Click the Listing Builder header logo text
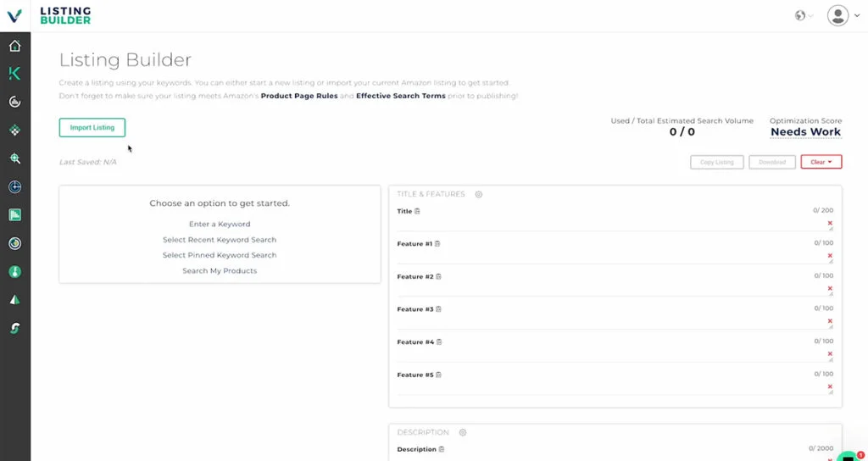The width and height of the screenshot is (868, 461). (65, 15)
